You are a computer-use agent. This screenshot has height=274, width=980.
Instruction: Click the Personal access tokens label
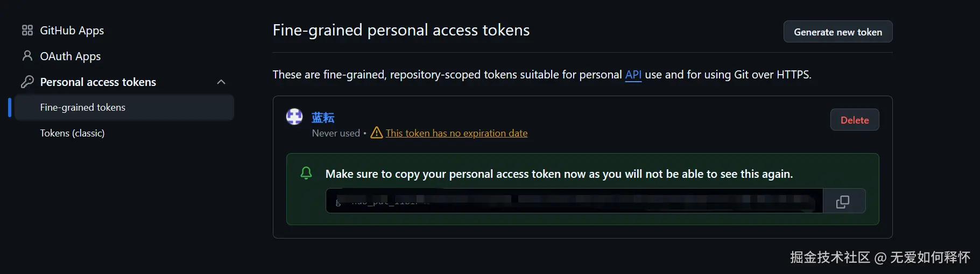[x=98, y=82]
